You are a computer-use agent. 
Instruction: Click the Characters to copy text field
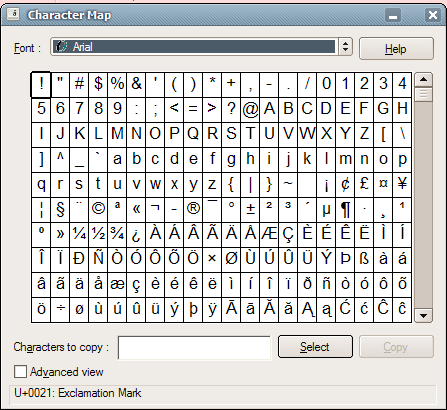[x=194, y=348]
